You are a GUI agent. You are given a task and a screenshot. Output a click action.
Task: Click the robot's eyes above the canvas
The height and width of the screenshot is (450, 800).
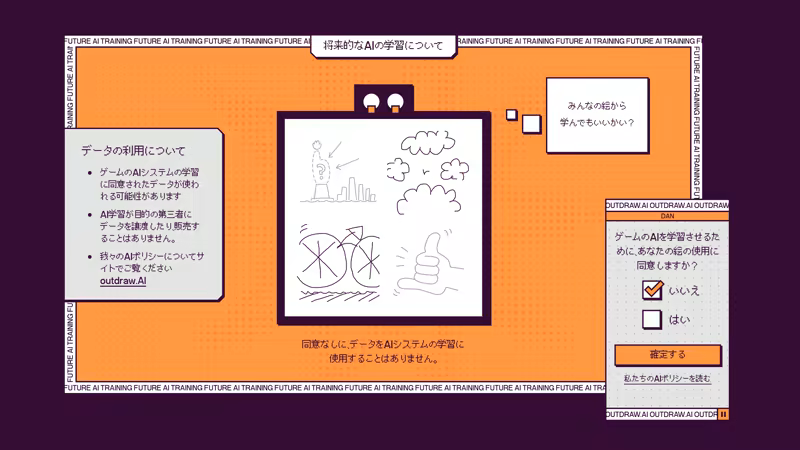pyautogui.click(x=384, y=100)
